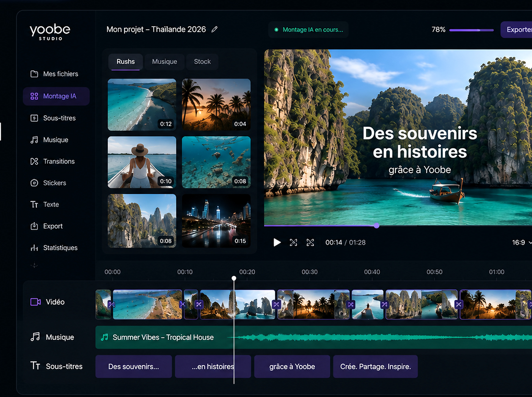Screen dimensions: 532x397
Task: Click the camera icon on Vidéo track
Action: coord(35,302)
